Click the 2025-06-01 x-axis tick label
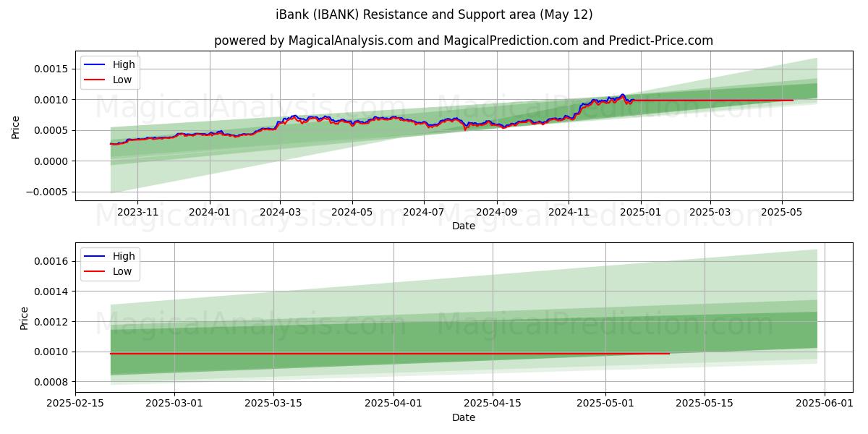 pyautogui.click(x=824, y=404)
